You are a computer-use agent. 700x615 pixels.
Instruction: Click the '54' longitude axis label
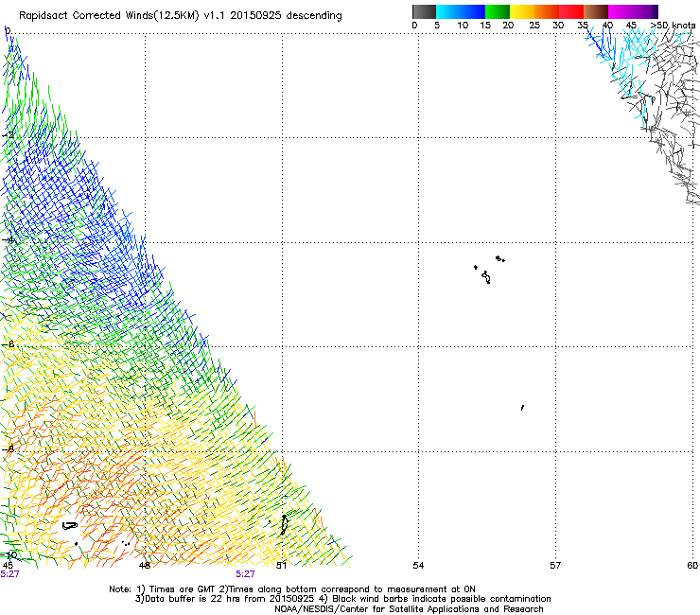pyautogui.click(x=418, y=566)
